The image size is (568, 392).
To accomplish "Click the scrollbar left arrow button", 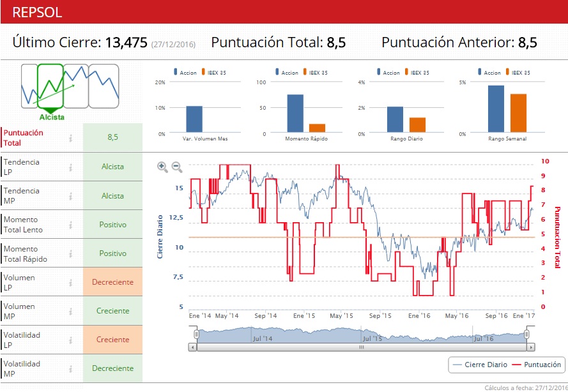I will tap(193, 347).
